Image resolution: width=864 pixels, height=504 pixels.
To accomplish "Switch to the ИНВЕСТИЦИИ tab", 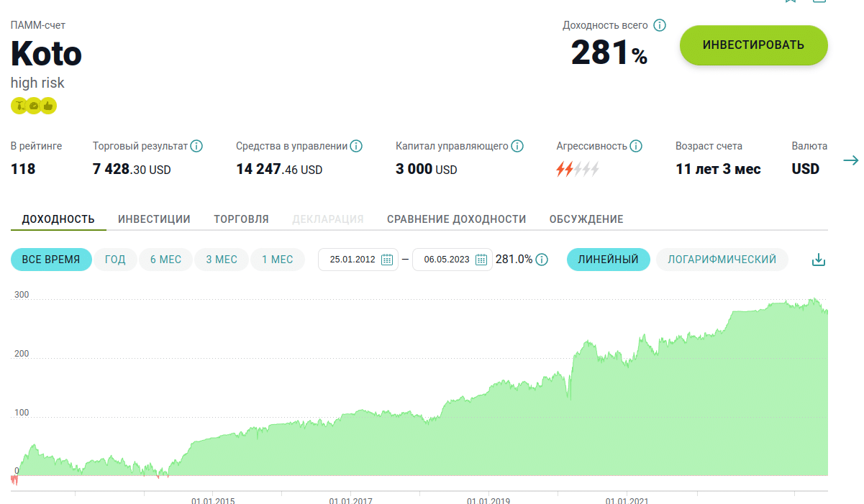I will (154, 219).
